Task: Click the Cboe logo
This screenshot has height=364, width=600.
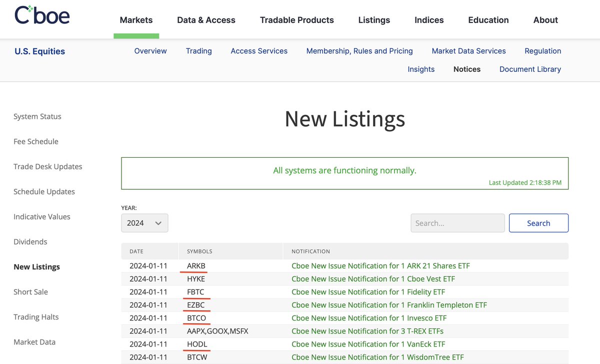Action: [42, 15]
